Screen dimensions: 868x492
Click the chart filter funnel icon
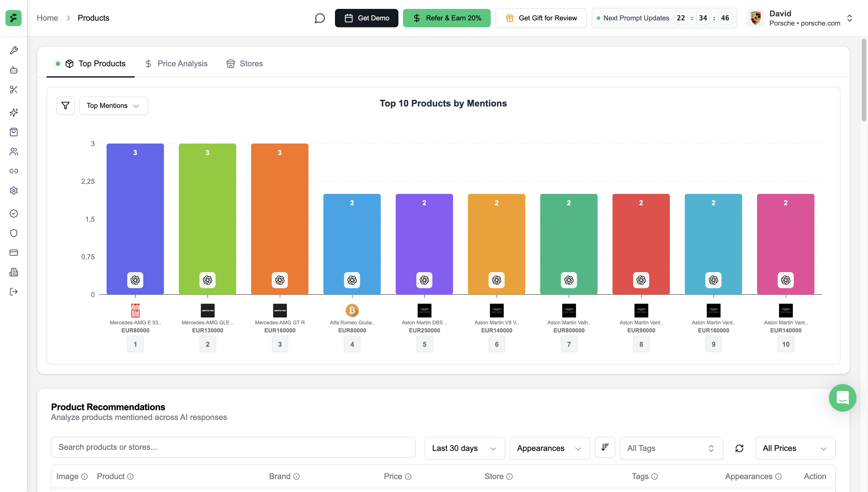click(x=65, y=105)
